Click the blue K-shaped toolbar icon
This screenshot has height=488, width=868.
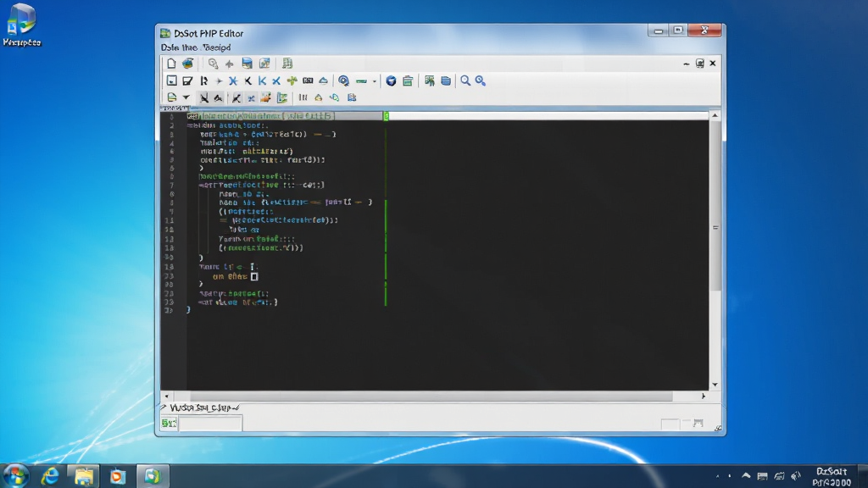[x=263, y=80]
